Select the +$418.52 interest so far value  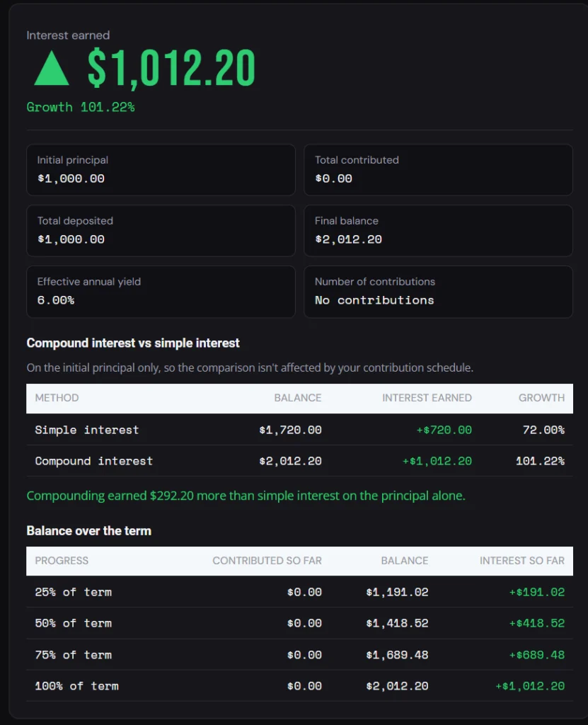click(536, 623)
